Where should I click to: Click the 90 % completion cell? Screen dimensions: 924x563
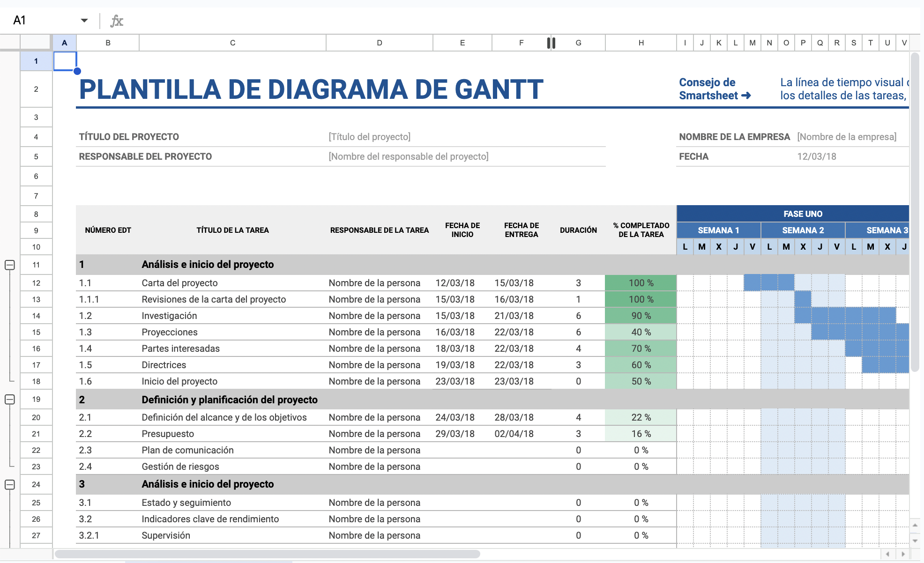641,316
